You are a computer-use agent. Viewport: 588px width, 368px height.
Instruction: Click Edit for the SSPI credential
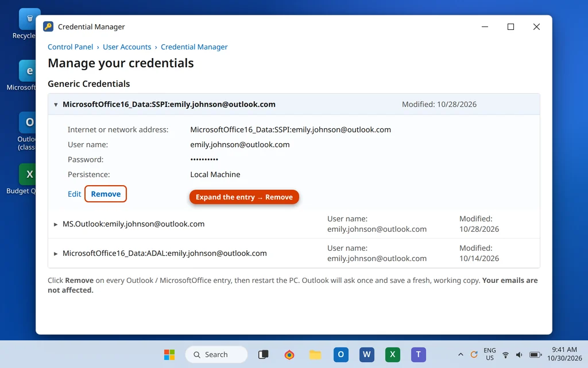(74, 194)
